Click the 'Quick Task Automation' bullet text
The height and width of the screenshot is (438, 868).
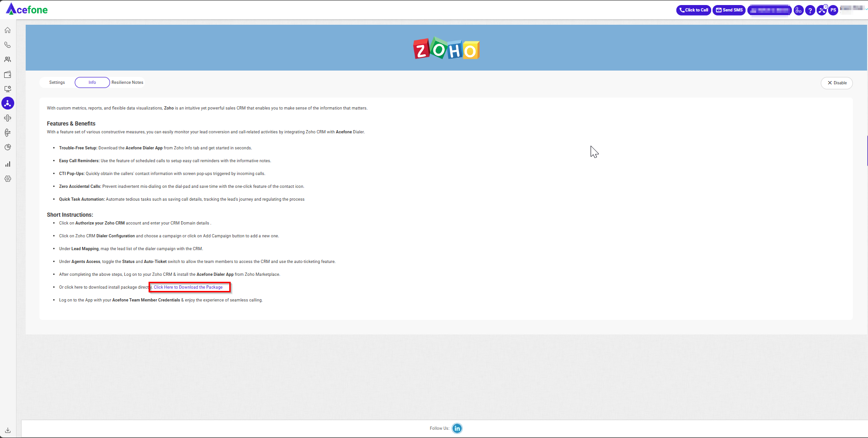coord(182,199)
